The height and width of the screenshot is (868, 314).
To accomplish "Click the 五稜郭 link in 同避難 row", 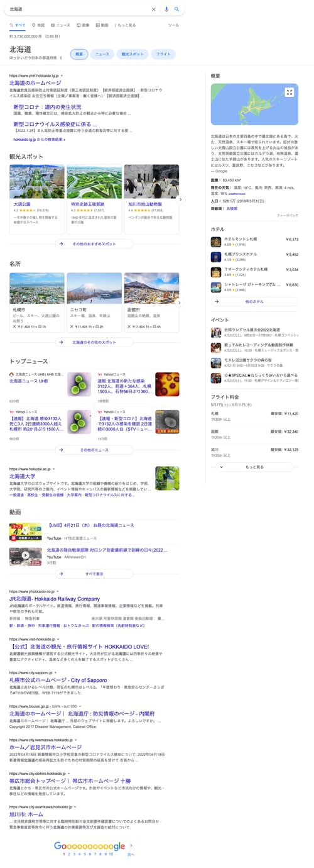I will (232, 208).
